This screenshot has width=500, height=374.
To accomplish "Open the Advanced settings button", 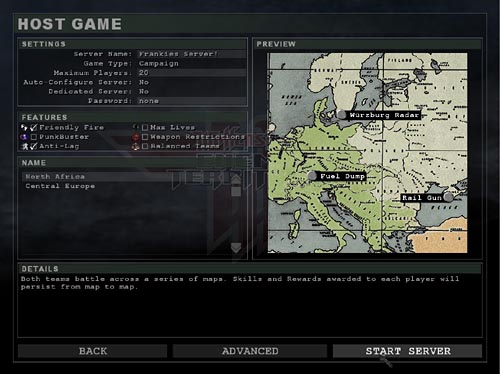I will point(250,351).
